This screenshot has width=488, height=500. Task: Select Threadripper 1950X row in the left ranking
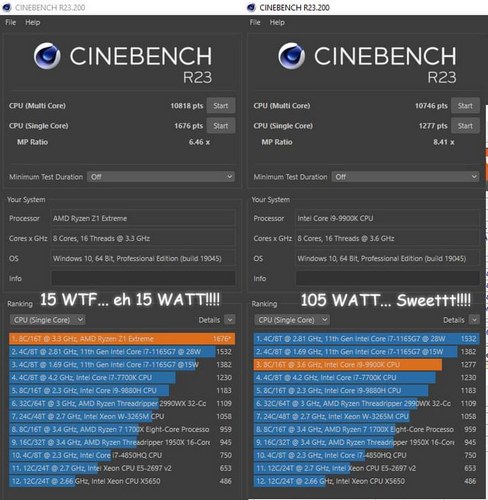[x=122, y=442]
